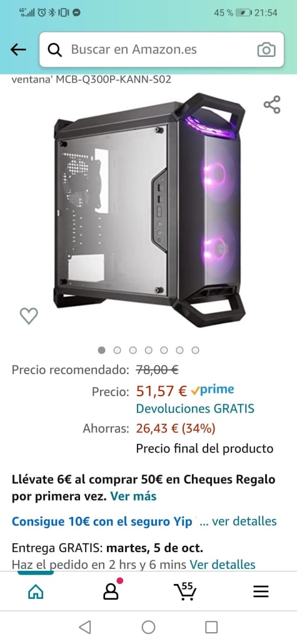Select the second image carousel dot
The height and width of the screenshot is (644, 297).
[118, 350]
